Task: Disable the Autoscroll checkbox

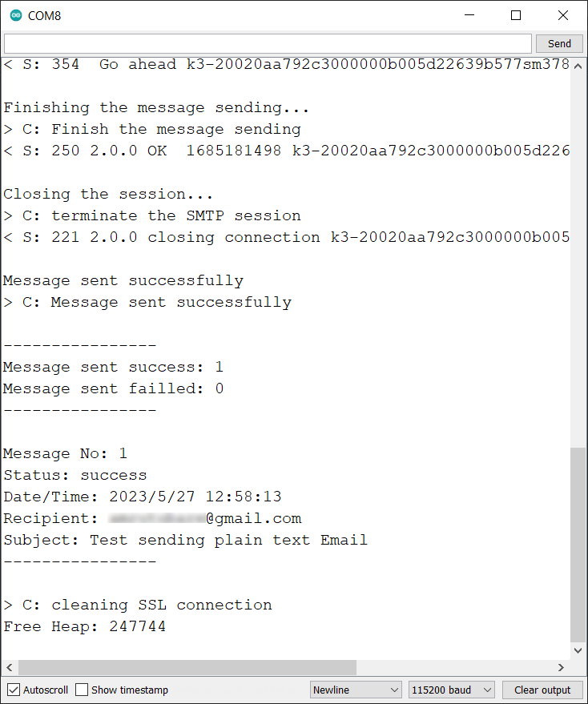Action: tap(14, 690)
